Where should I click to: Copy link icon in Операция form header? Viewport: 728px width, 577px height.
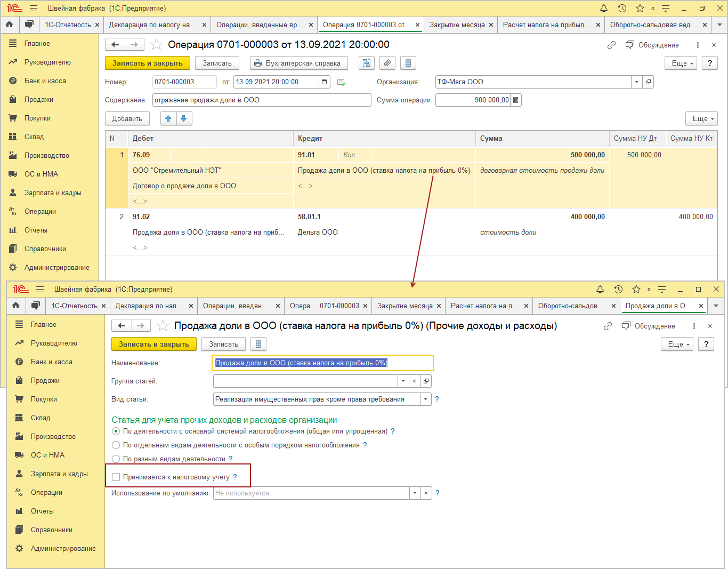(x=611, y=45)
